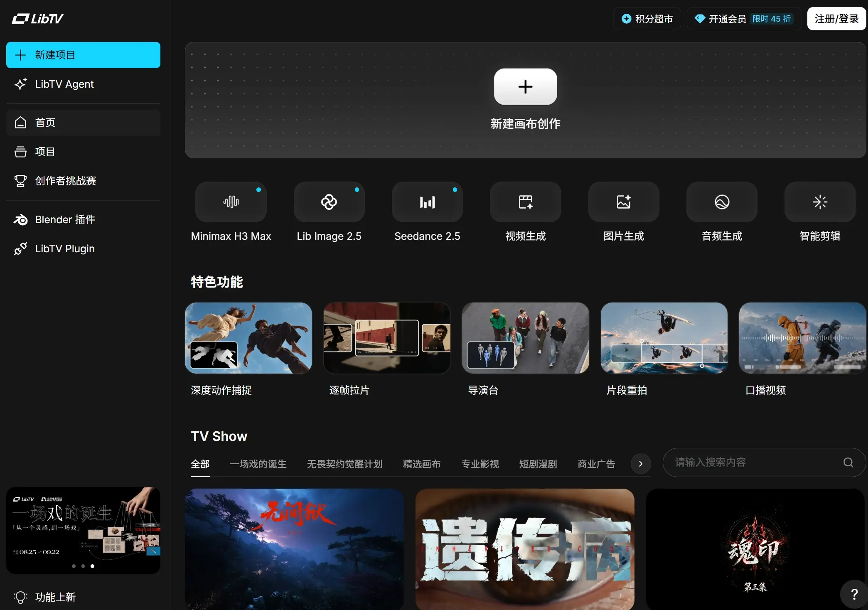Click the plus icon to create new canvas
Image resolution: width=868 pixels, height=610 pixels.
526,86
